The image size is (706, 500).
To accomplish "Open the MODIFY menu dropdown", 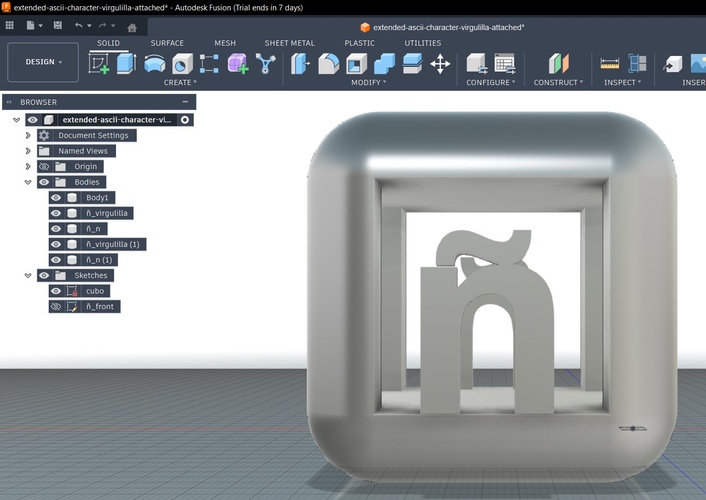I will [x=368, y=82].
